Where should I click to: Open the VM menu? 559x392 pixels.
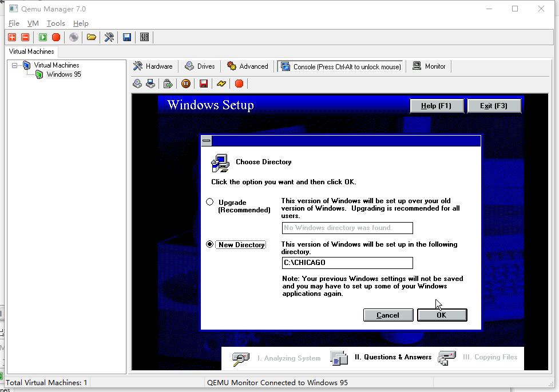tap(33, 23)
